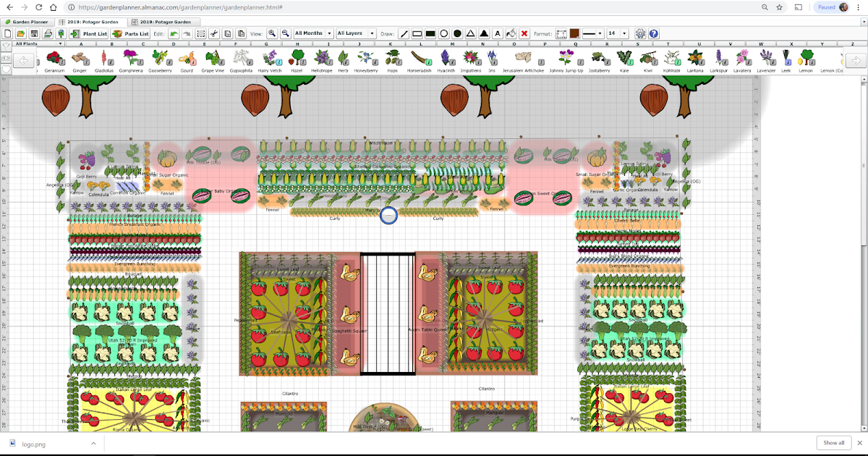This screenshot has width=868, height=456.
Task: Select the scissors cut tool
Action: (214, 33)
